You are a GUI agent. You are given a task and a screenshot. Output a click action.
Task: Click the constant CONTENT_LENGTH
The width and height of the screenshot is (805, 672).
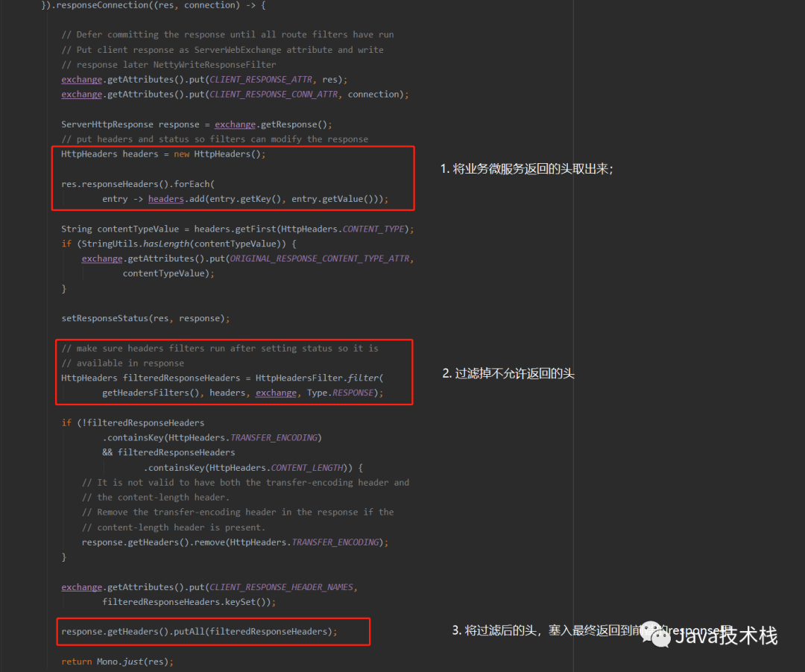[306, 468]
